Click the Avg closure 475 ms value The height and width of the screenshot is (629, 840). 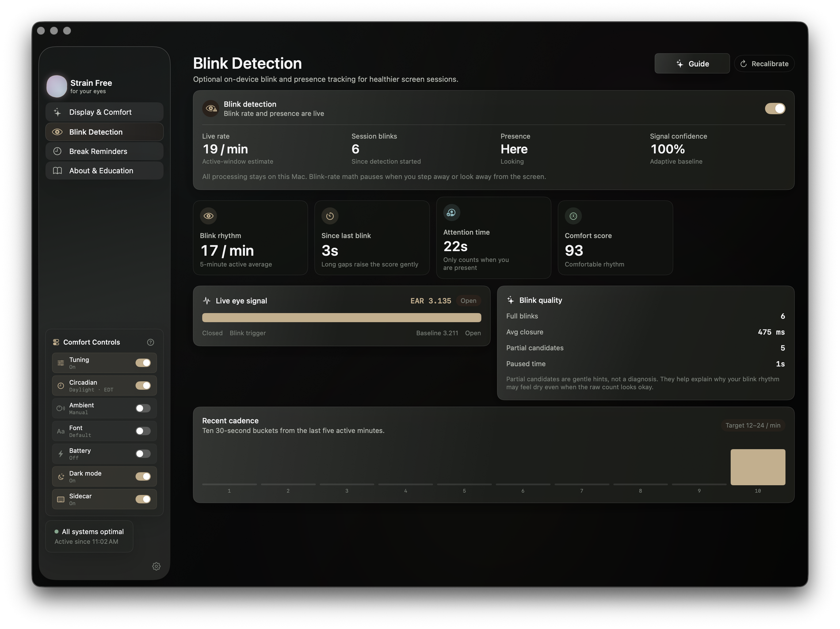(771, 332)
